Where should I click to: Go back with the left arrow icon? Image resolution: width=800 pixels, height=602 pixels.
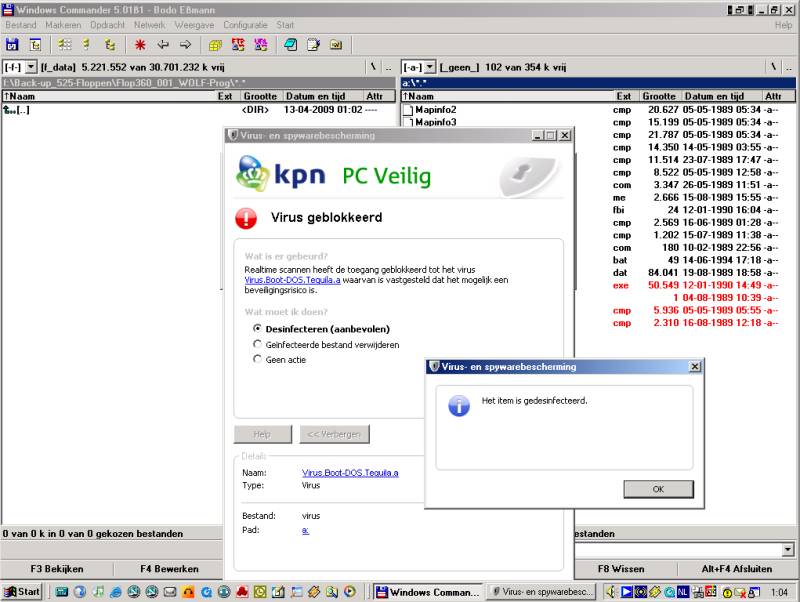click(163, 45)
